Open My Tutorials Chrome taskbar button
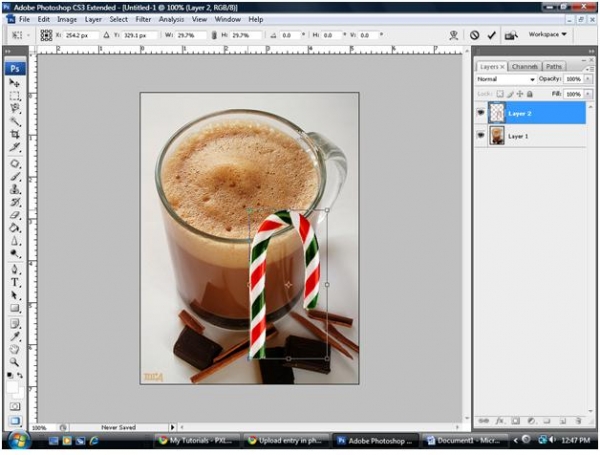Viewport: 600px width, 455px height. coord(197,440)
